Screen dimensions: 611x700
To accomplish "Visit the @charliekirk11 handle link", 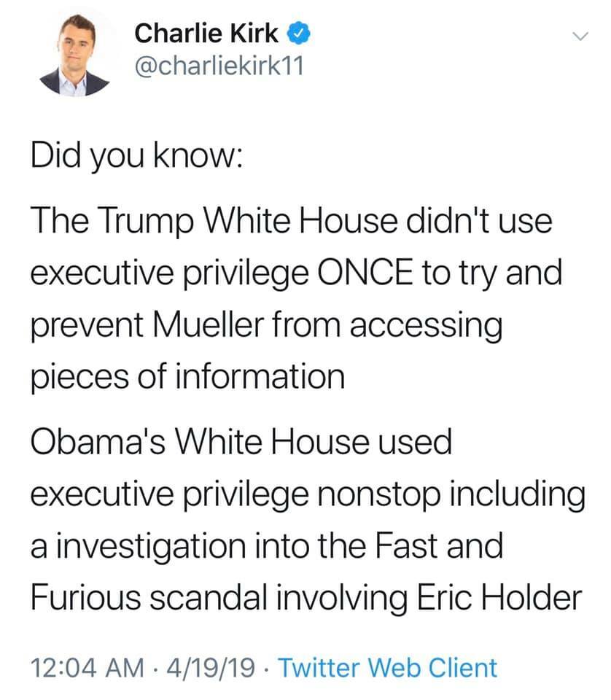I will (219, 66).
